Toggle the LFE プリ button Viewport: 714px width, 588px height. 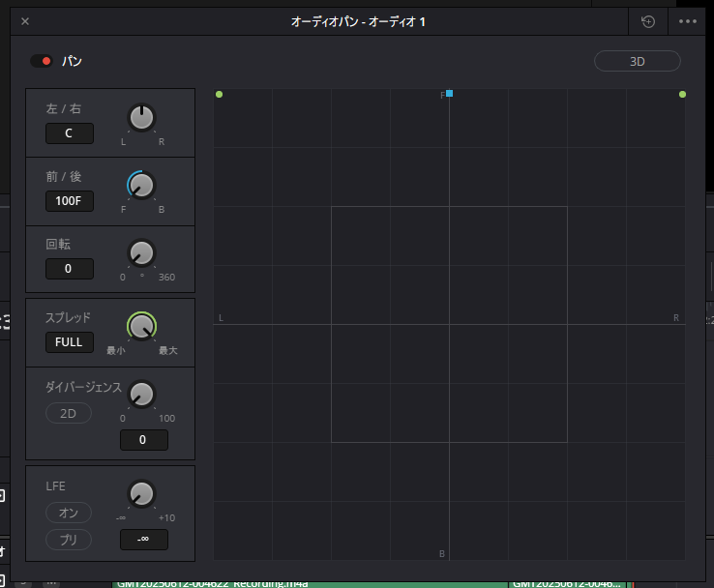pos(69,539)
